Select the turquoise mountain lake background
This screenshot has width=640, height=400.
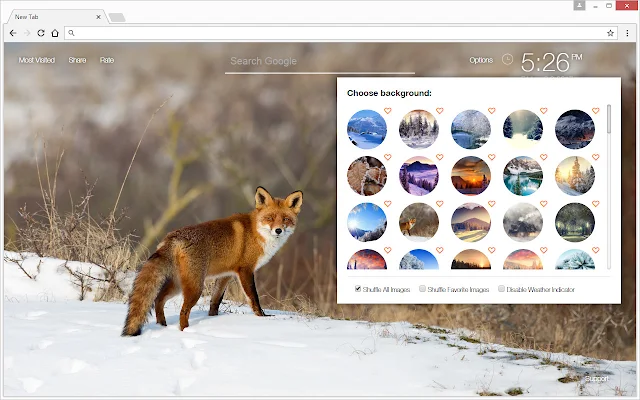tap(523, 176)
